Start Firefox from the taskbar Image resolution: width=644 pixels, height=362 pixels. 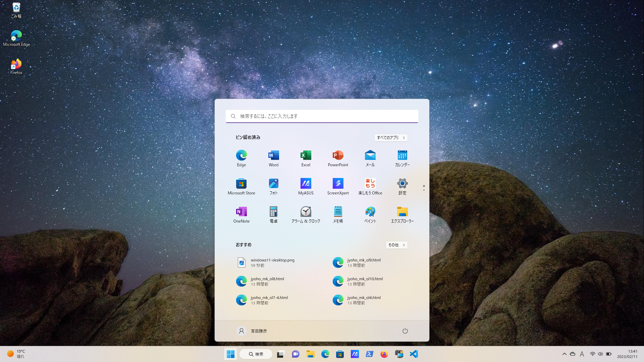pyautogui.click(x=384, y=354)
